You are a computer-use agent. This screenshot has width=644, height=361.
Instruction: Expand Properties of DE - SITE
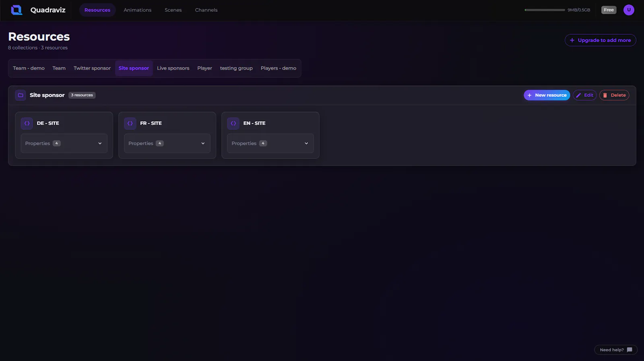click(64, 143)
